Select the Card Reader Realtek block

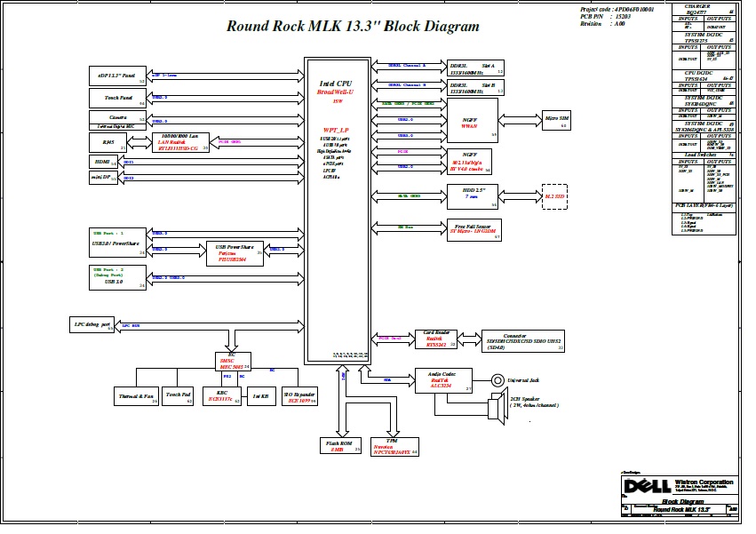436,339
